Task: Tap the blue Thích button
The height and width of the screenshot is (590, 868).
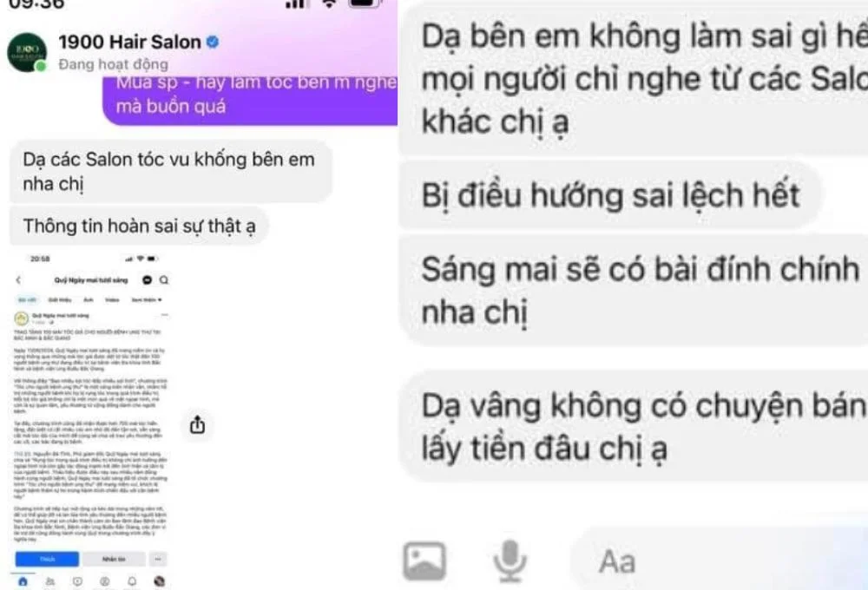Action: [47, 559]
